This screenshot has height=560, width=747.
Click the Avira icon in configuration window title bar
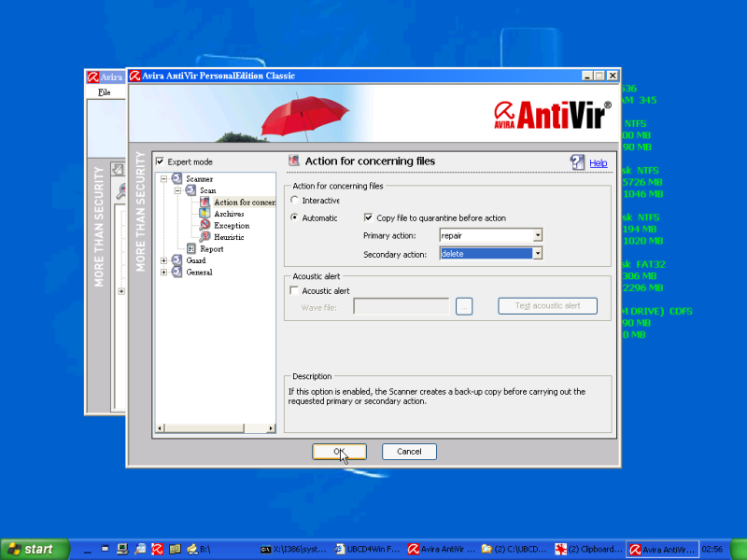pos(134,76)
